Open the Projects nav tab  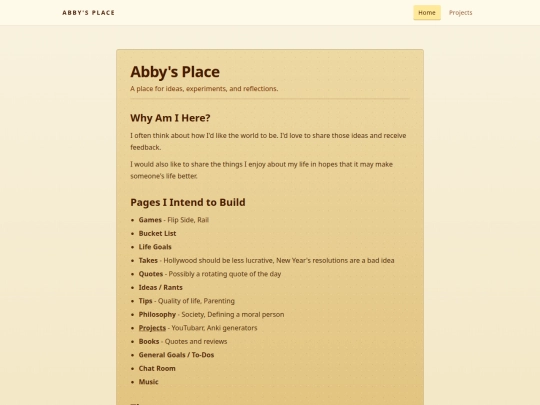tap(460, 13)
